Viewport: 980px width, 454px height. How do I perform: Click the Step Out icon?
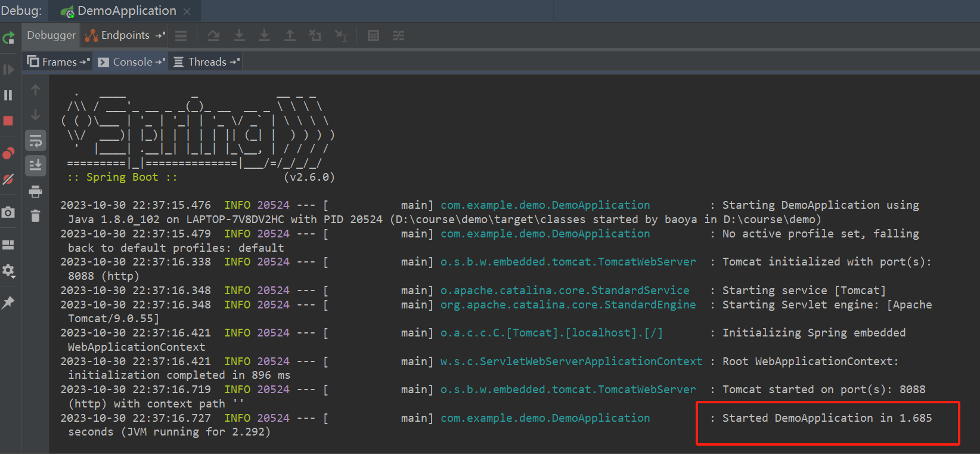pos(290,36)
